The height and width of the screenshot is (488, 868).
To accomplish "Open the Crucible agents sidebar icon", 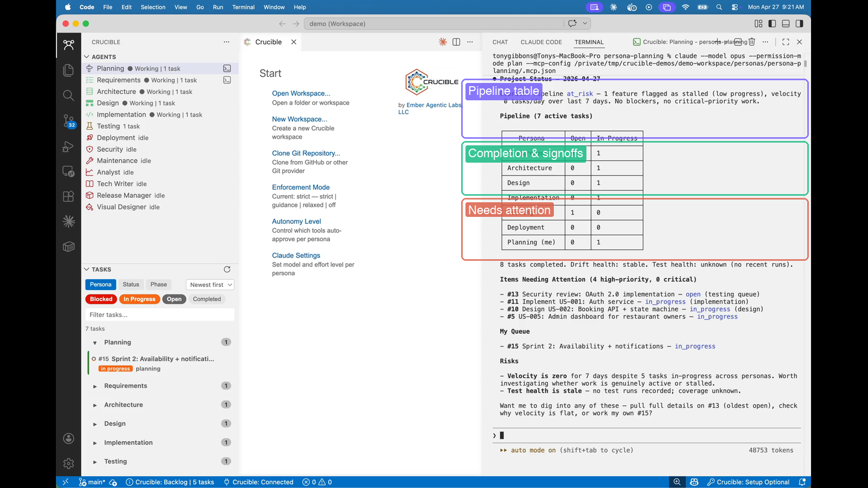I will [68, 44].
